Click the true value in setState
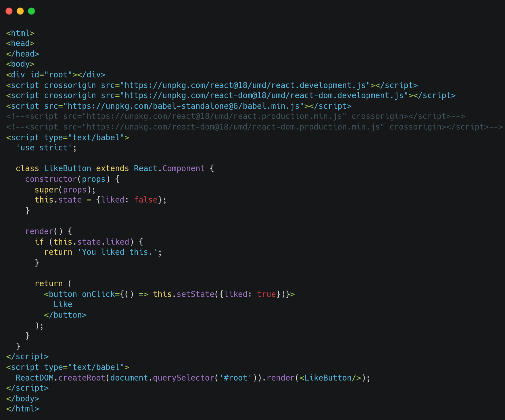The image size is (505, 420). coord(266,294)
